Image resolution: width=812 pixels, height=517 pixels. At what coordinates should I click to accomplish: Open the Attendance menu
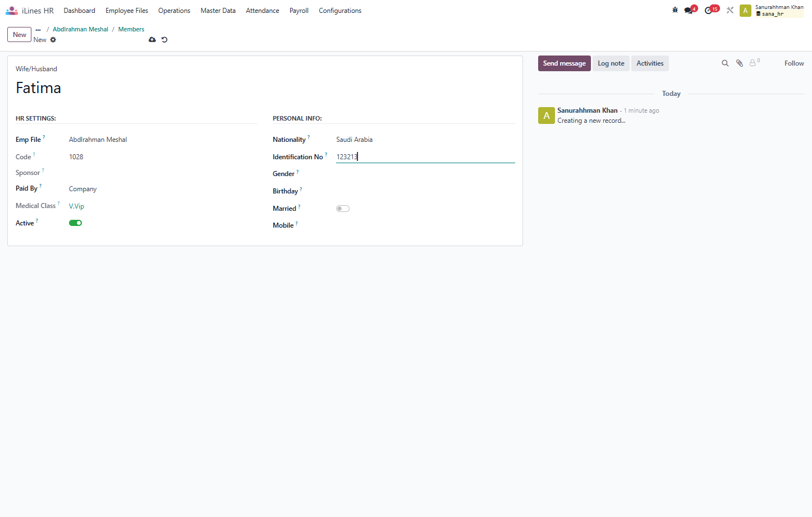(x=263, y=11)
